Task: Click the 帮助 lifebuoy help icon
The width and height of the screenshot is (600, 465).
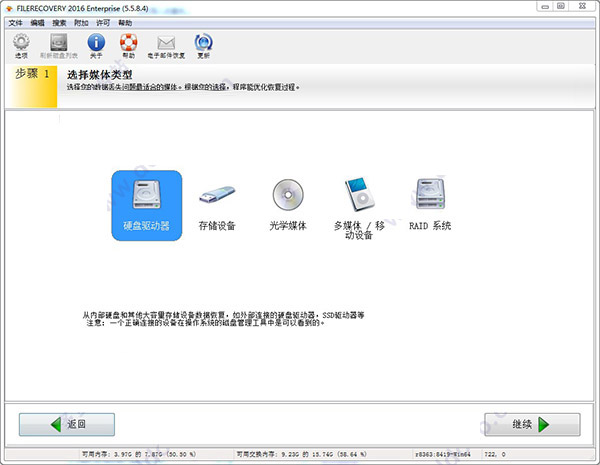Action: [x=129, y=46]
